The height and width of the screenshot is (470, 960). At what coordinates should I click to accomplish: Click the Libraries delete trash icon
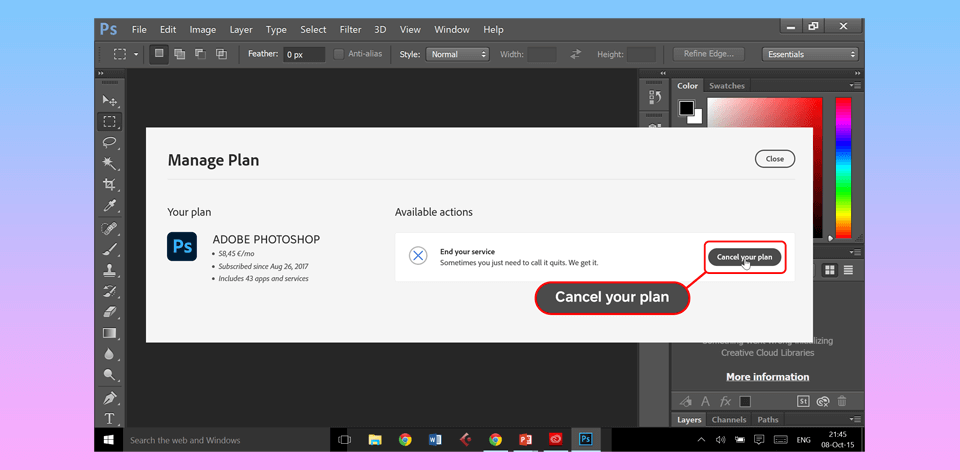(842, 401)
